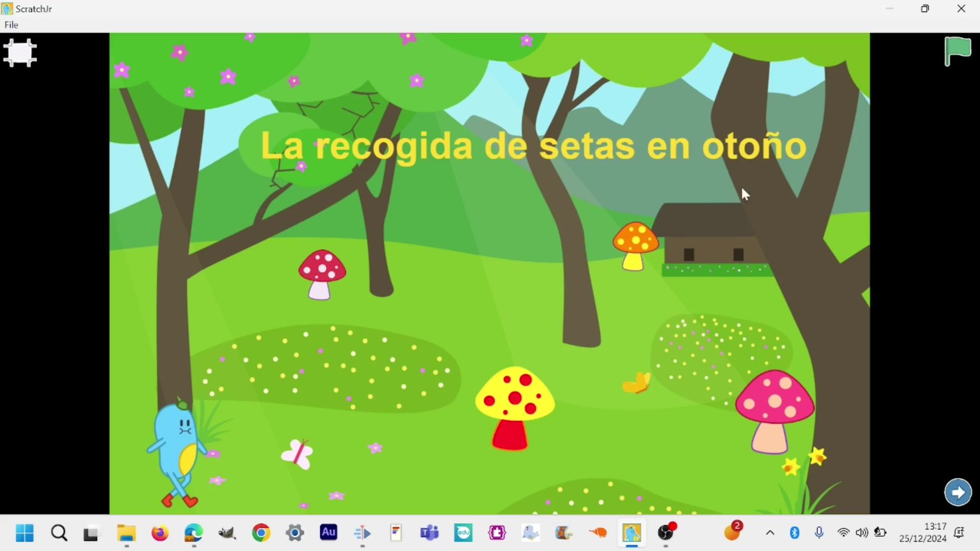Screen dimensions: 980x551
Task: Open Google Chrome from taskbar
Action: [x=261, y=533]
